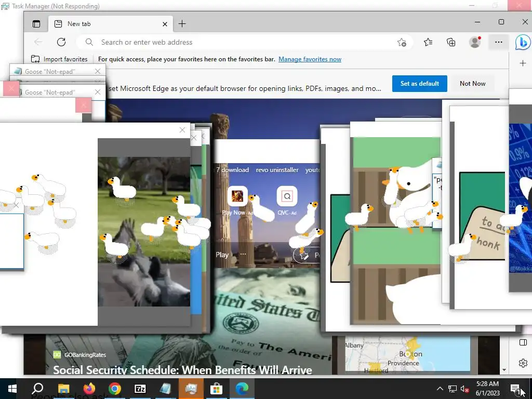Switch to Task Manager taskbar icon
Viewport: 532px width, 399px height.
(191, 389)
